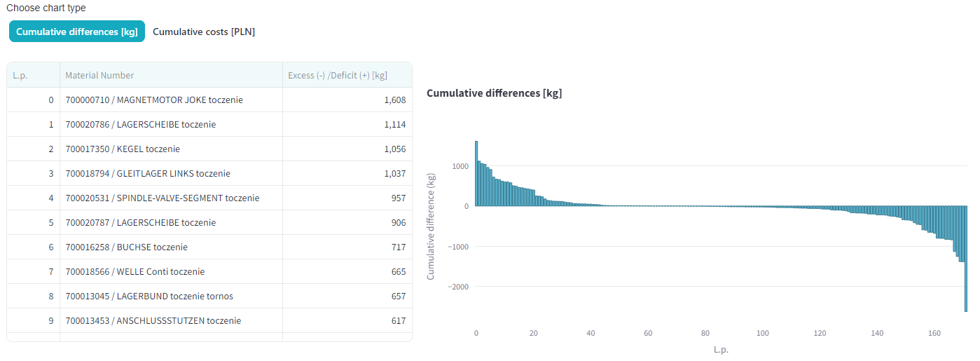
Task: Select WELLE Conti toczenie row
Action: 209,272
